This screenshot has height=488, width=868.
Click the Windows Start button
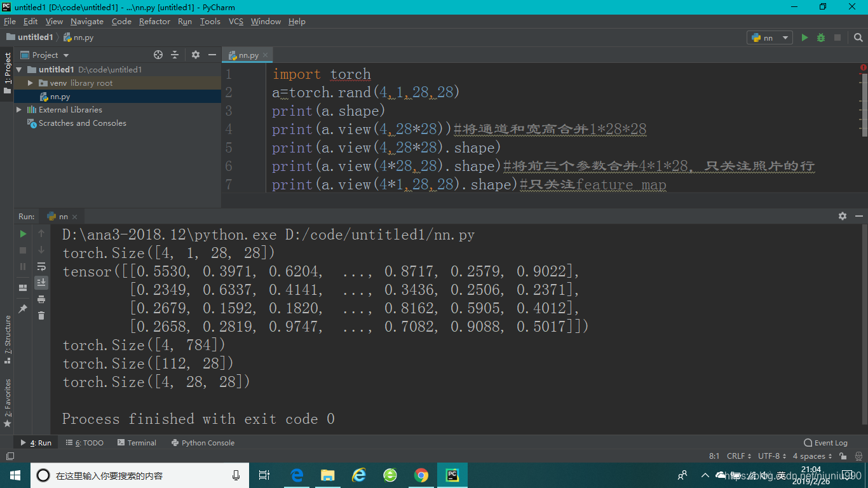(15, 475)
